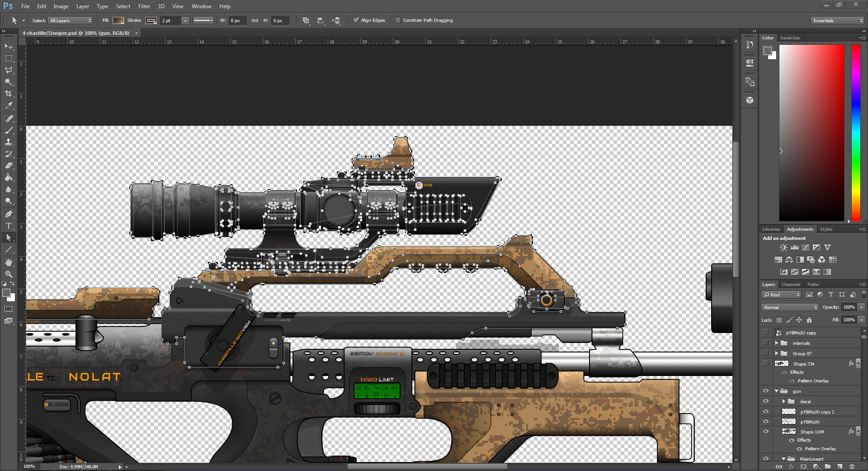Hide the gun group layer
Image resolution: width=868 pixels, height=471 pixels.
pos(766,391)
